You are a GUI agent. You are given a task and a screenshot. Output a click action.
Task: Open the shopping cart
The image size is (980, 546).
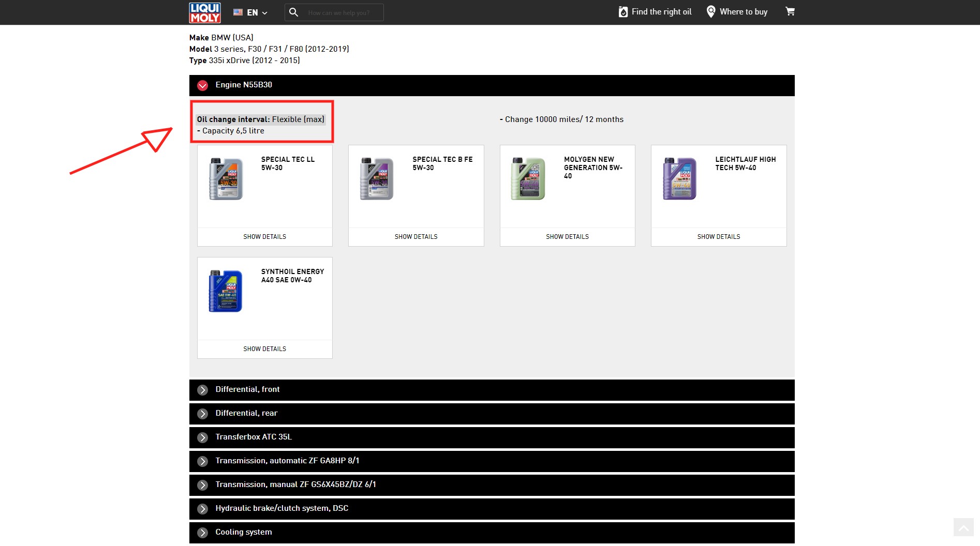[790, 11]
